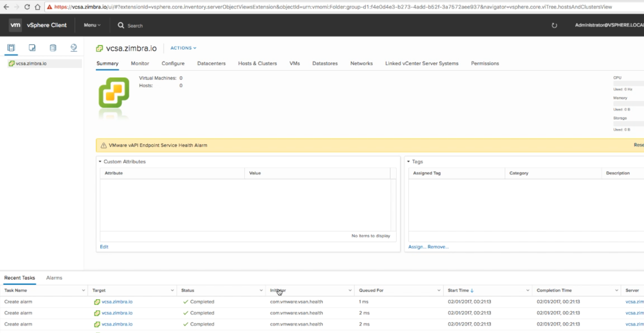Click the "No items to display" text
Screen dimensions: 644x333
coord(371,236)
